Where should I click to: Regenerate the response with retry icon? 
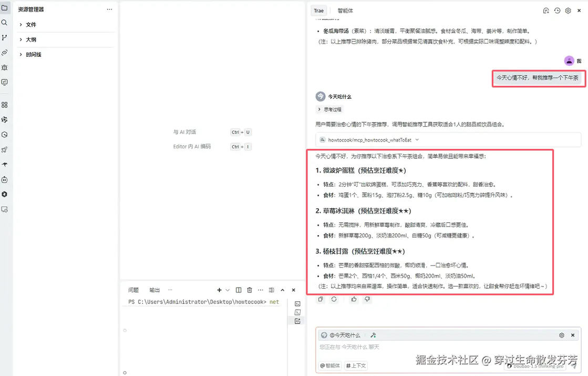click(334, 299)
